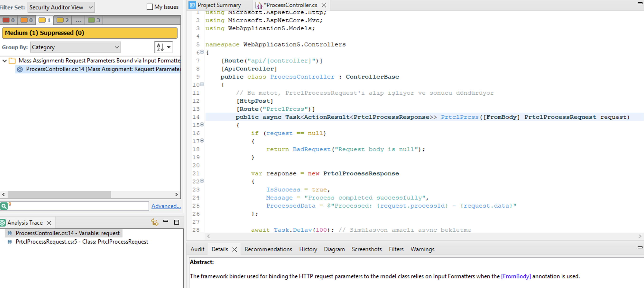Minimize the code editor panel
The image size is (644, 288).
(x=640, y=3)
